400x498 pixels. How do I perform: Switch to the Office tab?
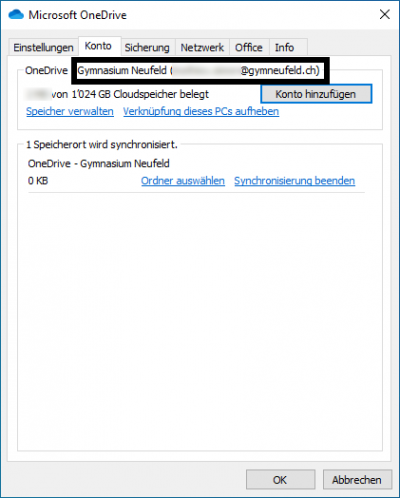[x=249, y=47]
